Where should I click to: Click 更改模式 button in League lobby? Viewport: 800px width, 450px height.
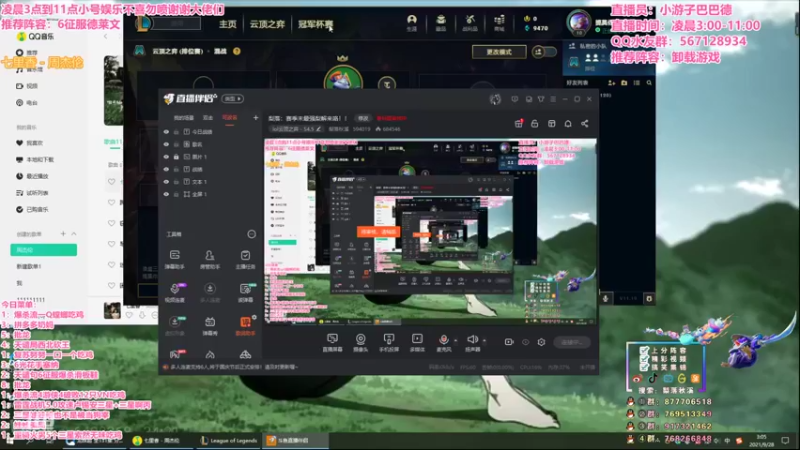[x=499, y=52]
